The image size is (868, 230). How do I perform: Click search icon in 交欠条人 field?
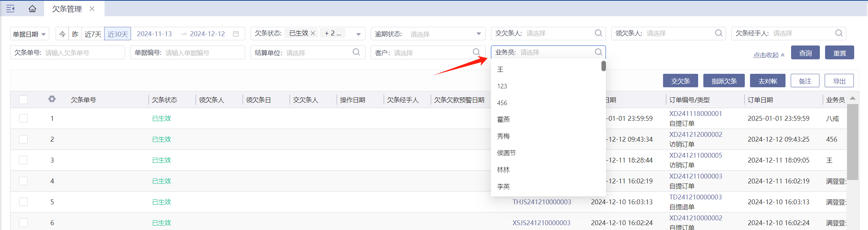click(598, 33)
